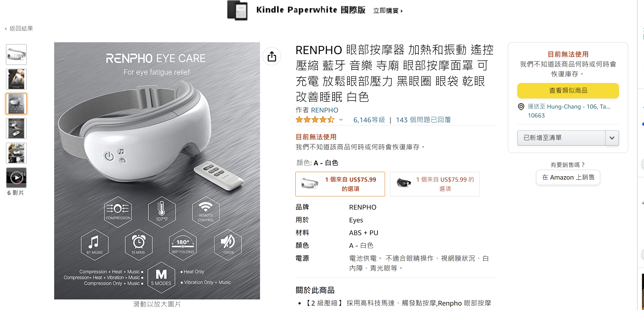
Task: Click 在 Amazon 上銷售 button
Action: 568,177
